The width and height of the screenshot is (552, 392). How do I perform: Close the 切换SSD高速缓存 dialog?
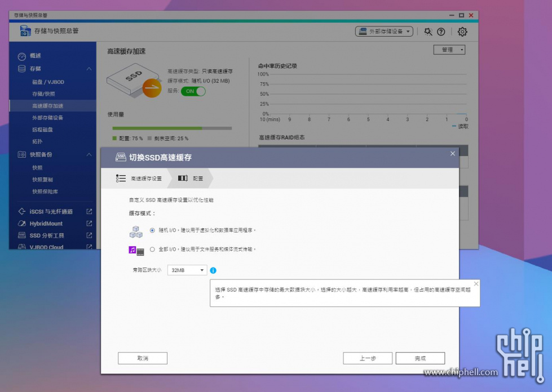pos(453,154)
